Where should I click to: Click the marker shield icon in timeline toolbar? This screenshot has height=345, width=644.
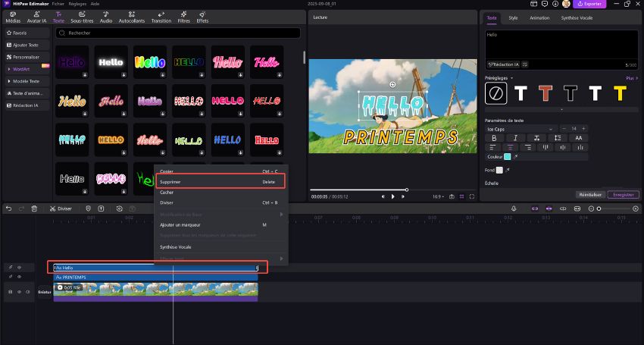point(88,209)
